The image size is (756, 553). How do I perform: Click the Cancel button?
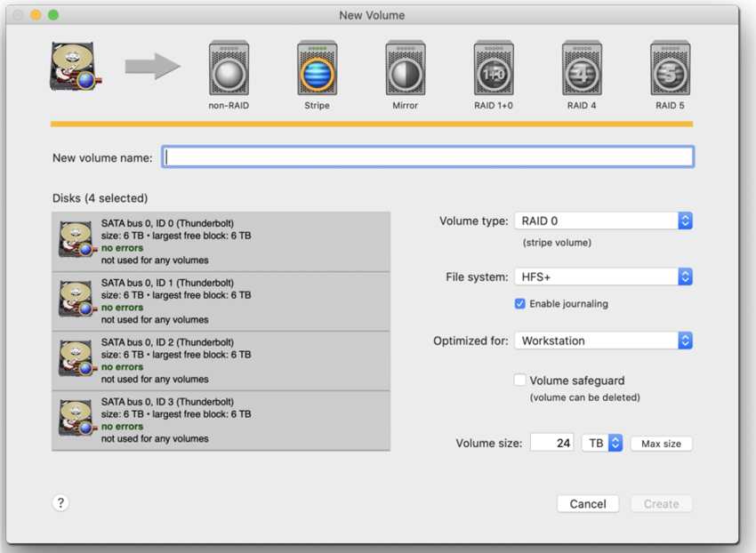pos(588,504)
